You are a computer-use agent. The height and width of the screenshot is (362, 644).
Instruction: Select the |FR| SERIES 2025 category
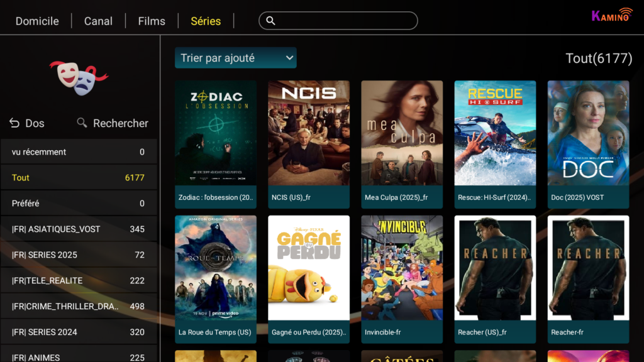tap(79, 255)
